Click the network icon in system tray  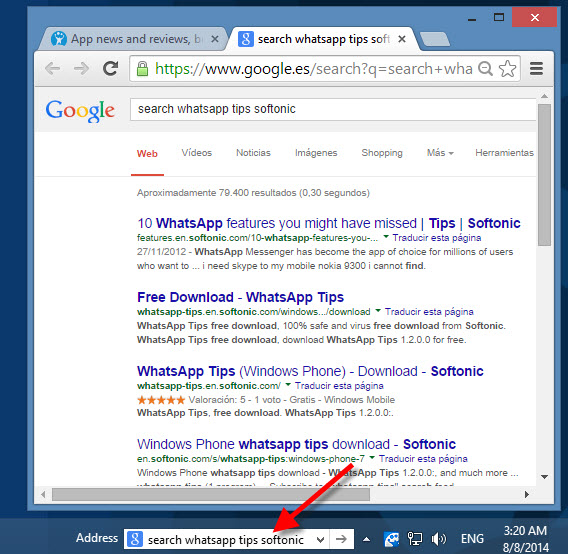(415, 539)
